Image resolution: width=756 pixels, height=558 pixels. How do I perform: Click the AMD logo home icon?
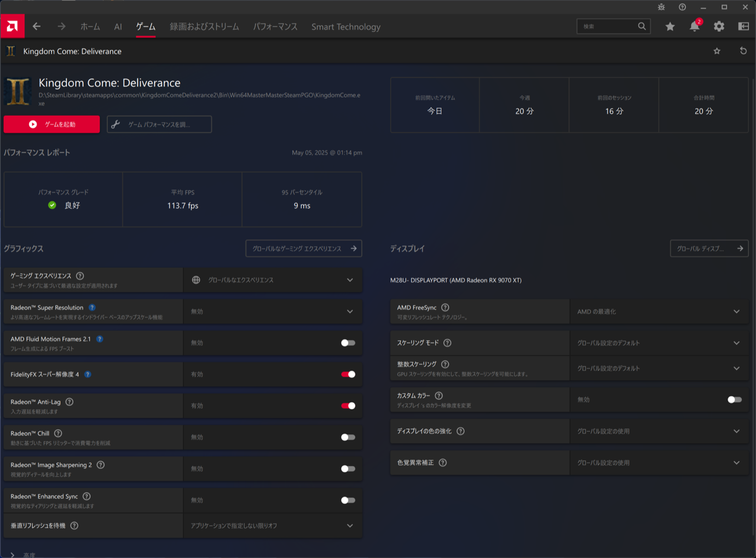click(x=12, y=26)
